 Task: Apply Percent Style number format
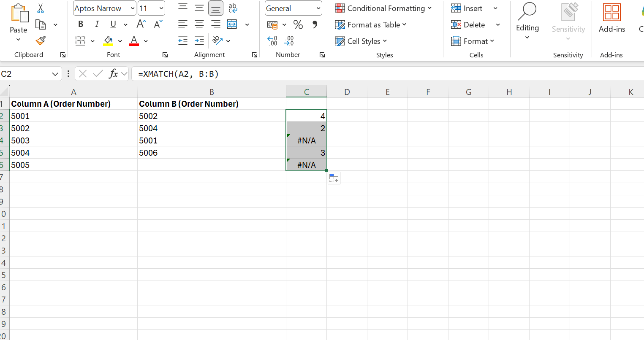tap(298, 25)
